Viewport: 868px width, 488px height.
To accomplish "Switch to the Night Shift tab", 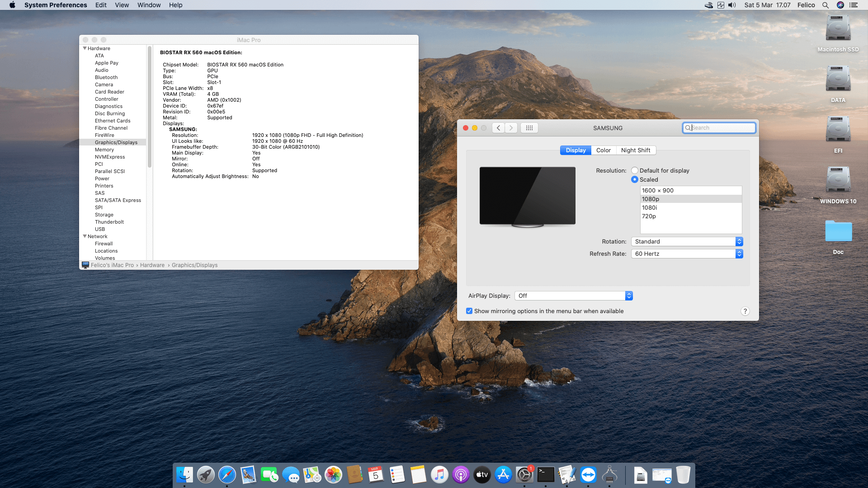I will 635,150.
